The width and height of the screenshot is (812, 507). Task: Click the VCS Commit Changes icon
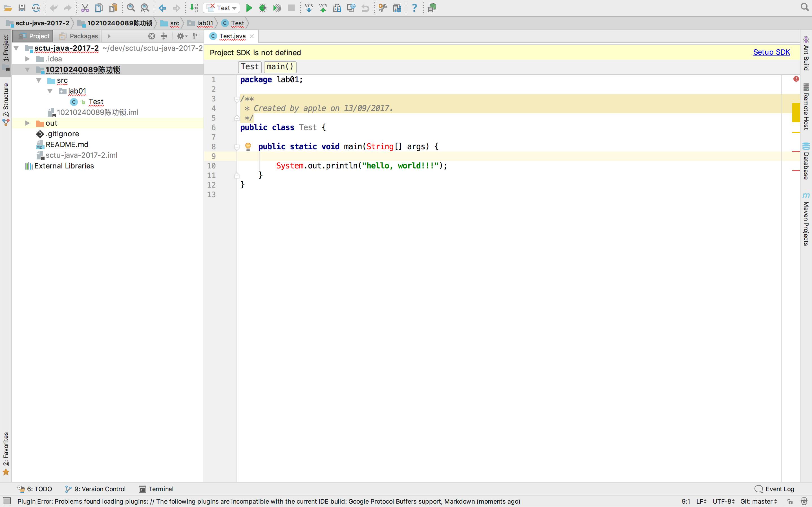point(323,8)
